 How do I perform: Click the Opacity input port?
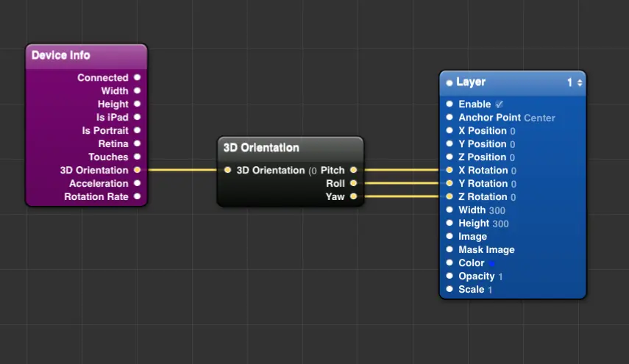pos(449,276)
